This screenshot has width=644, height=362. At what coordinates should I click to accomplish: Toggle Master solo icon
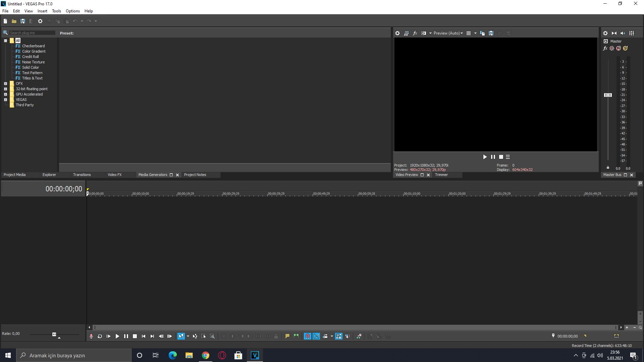(625, 48)
